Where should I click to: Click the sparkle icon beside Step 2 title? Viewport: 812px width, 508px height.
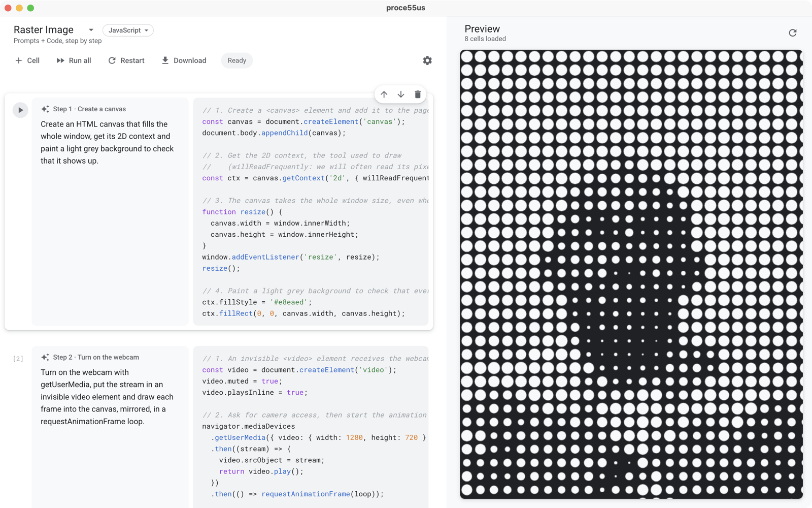pos(45,357)
